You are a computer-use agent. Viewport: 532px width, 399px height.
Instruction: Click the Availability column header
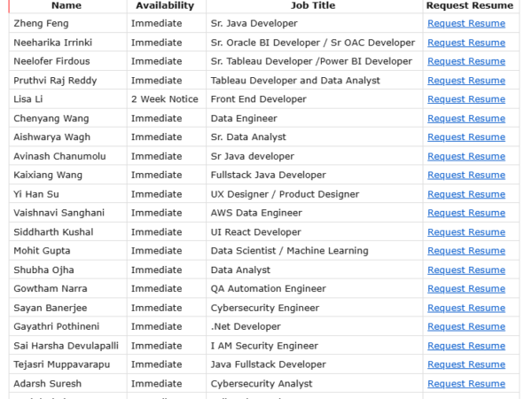(165, 5)
